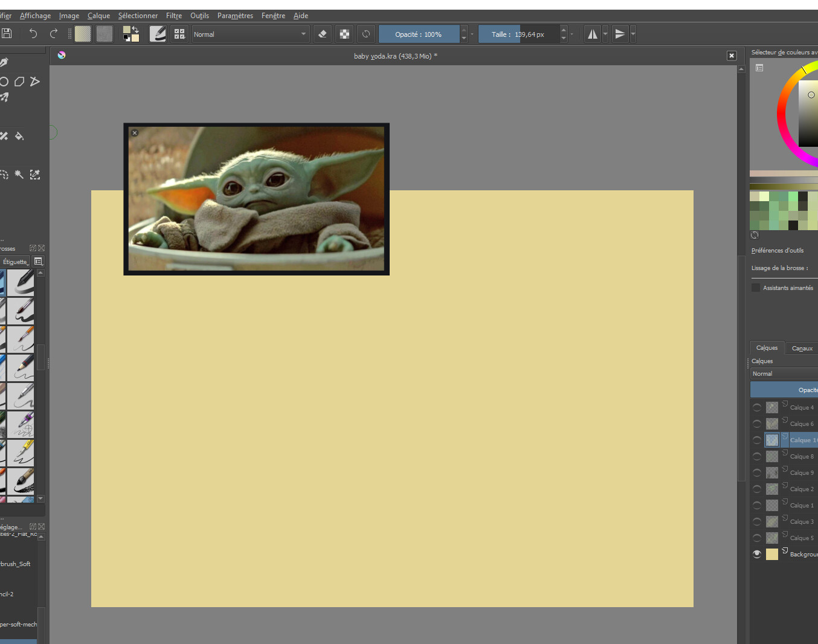
Task: Adjust the Opacité 100% slider
Action: [x=419, y=34]
